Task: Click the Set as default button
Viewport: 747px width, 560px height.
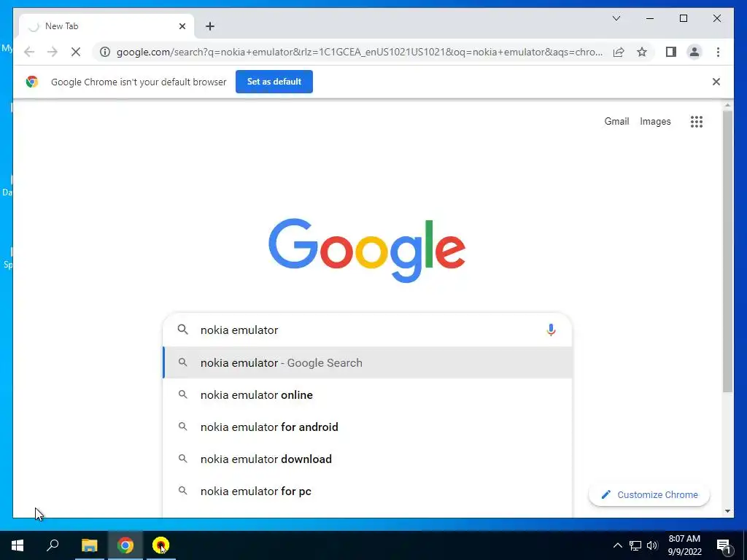Action: [274, 82]
